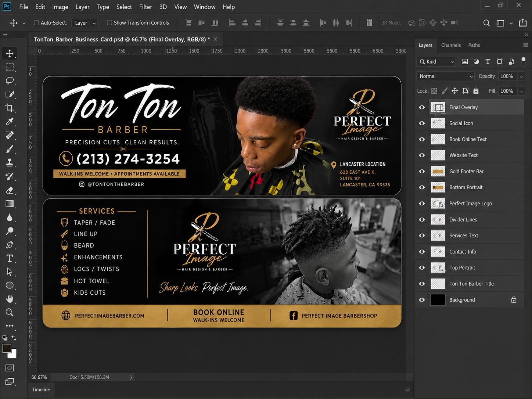
Task: Open the status bar info arrow
Action: (x=131, y=377)
